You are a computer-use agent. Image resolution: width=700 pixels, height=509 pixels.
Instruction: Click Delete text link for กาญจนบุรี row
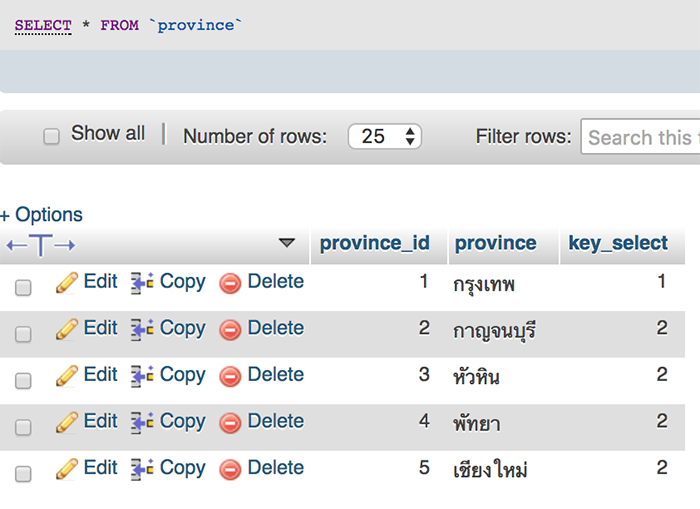275,328
